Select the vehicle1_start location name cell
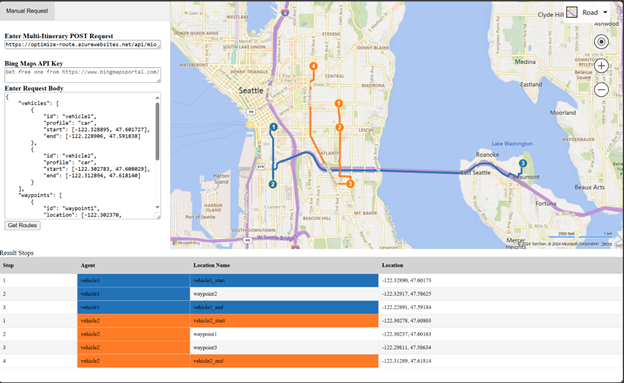 click(x=284, y=280)
